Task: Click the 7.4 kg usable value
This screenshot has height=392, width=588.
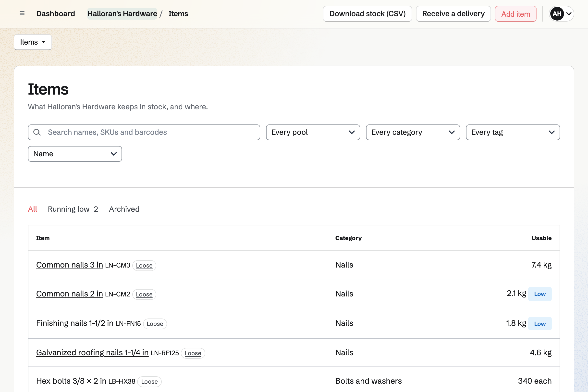Action: point(541,265)
